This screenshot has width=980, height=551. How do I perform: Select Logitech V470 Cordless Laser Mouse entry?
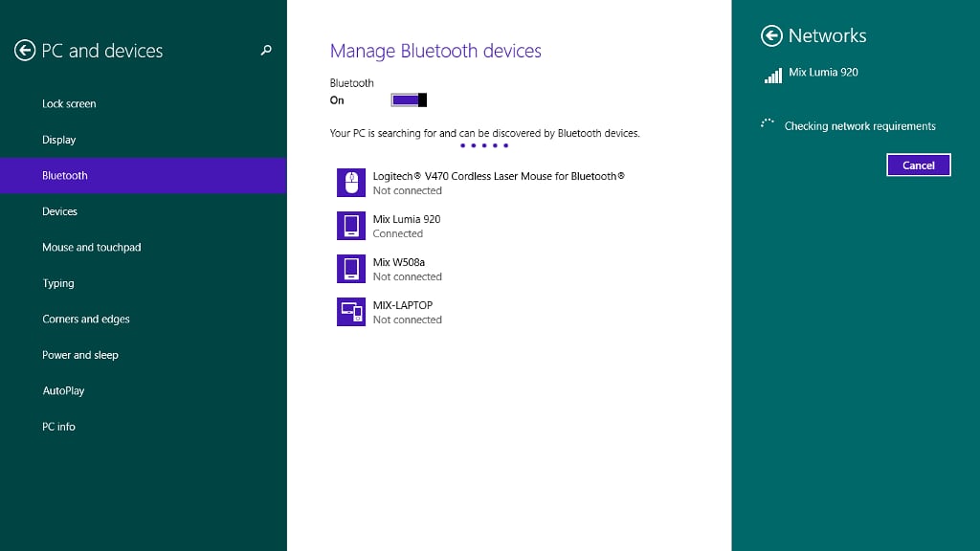(x=481, y=183)
